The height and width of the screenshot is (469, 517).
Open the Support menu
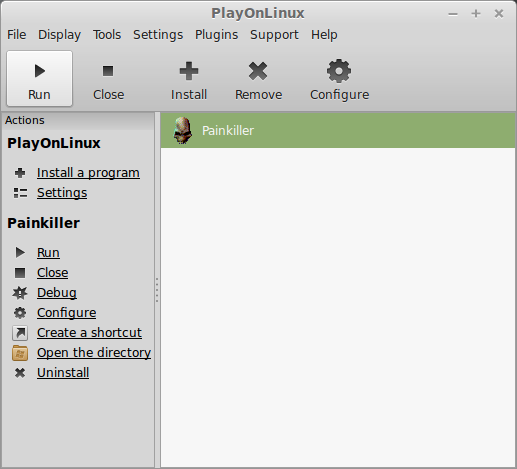pyautogui.click(x=274, y=35)
